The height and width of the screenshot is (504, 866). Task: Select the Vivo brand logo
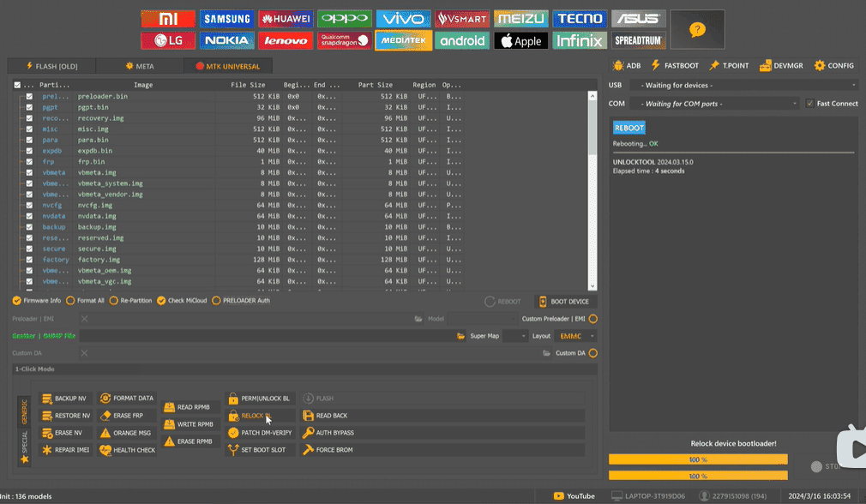403,19
